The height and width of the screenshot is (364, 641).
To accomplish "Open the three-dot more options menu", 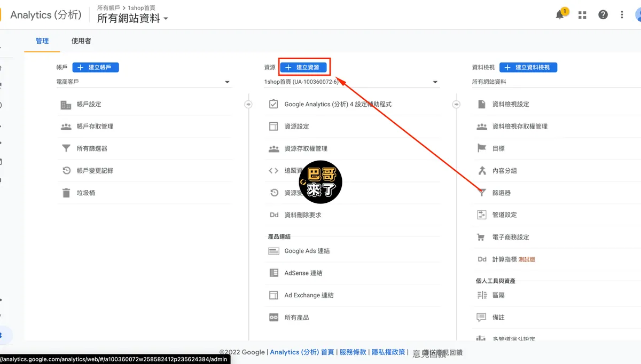I will coord(622,15).
